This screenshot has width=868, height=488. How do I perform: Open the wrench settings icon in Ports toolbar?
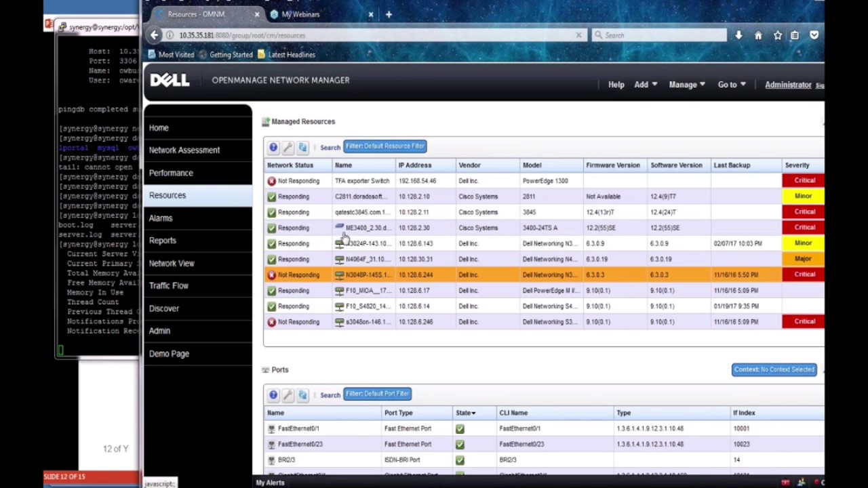click(x=288, y=394)
